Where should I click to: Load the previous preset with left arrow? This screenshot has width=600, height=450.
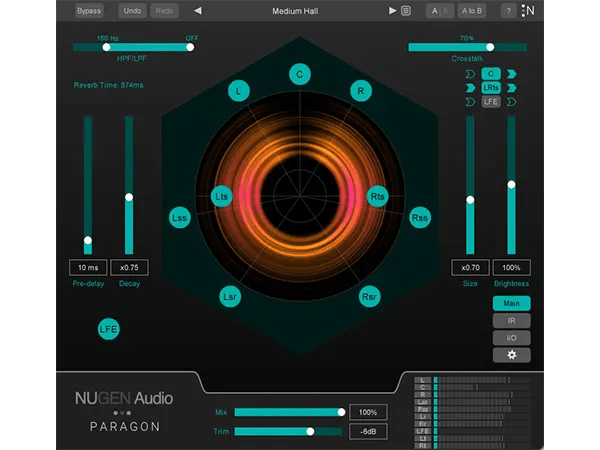click(198, 11)
